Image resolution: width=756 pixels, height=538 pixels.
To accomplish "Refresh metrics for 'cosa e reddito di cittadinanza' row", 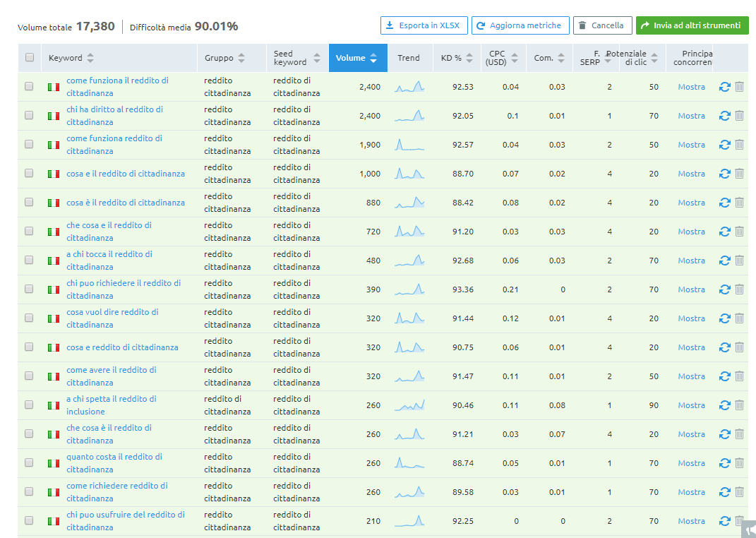I will pos(725,347).
